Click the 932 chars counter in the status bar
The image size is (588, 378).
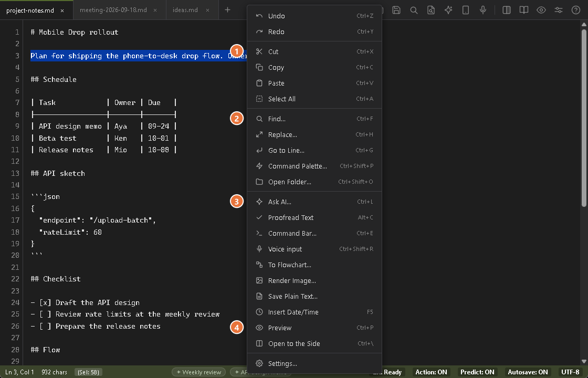(x=55, y=372)
